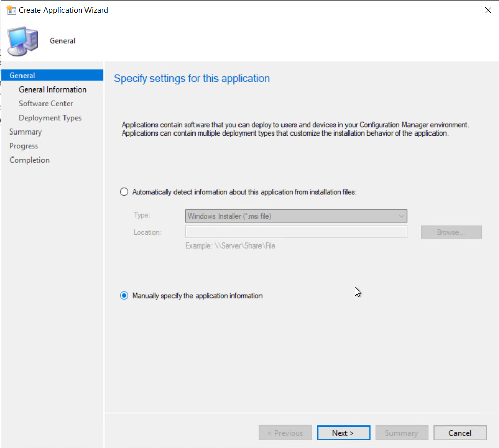499x448 pixels.
Task: Close the Create Application Wizard
Action: tap(488, 10)
